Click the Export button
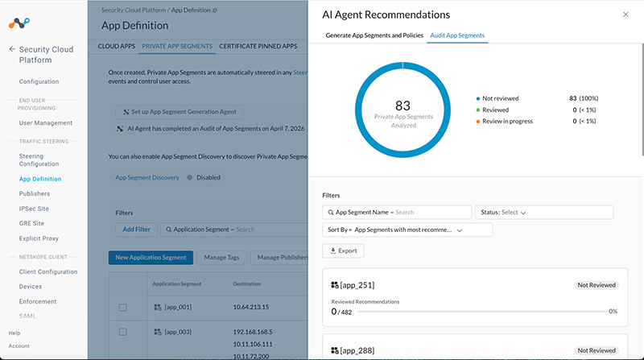644x360 pixels. click(x=344, y=250)
